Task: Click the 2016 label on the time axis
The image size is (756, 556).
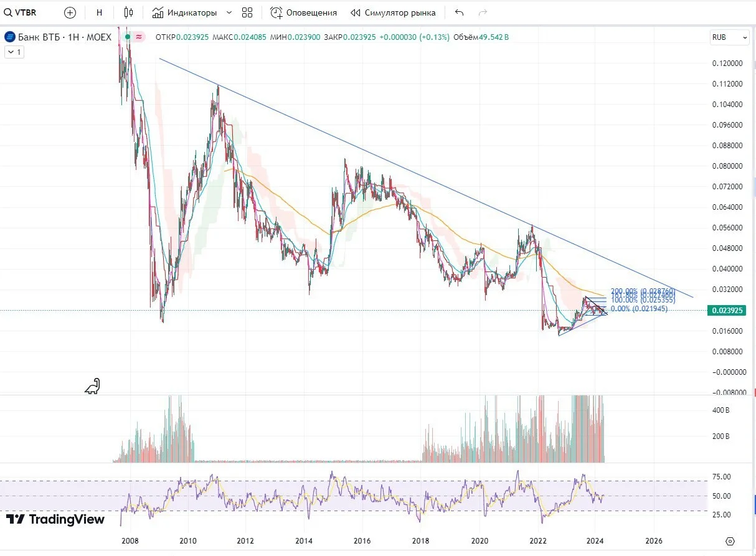Action: coord(362,541)
